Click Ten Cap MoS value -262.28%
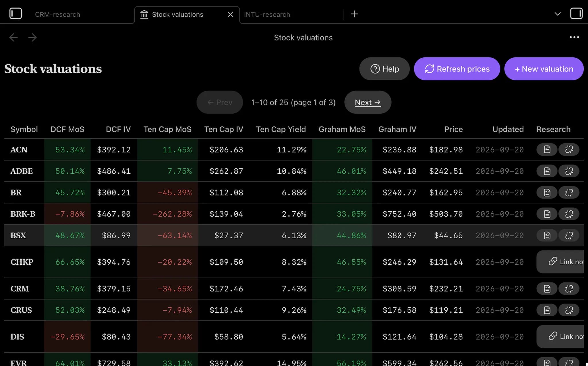The height and width of the screenshot is (366, 588). point(172,214)
